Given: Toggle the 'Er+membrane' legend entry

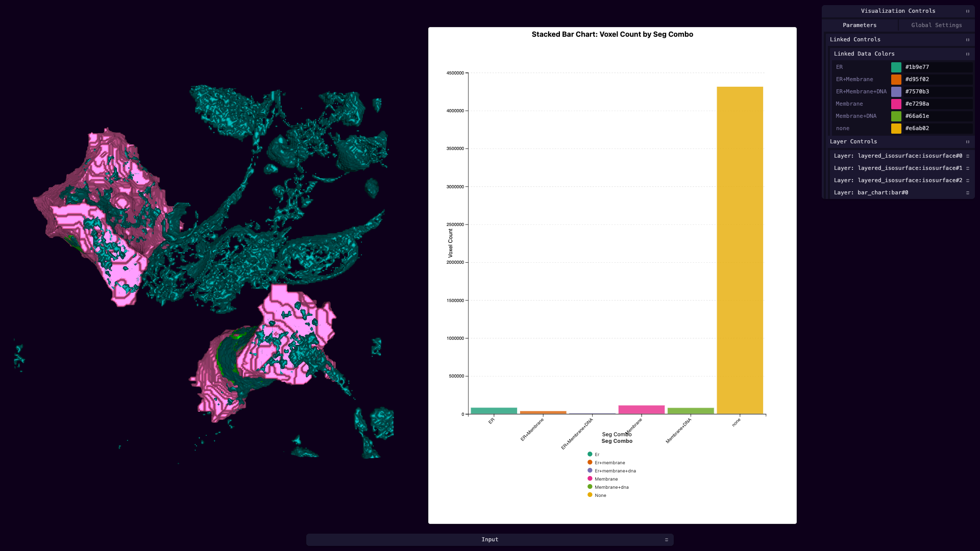Looking at the screenshot, I should pos(606,463).
